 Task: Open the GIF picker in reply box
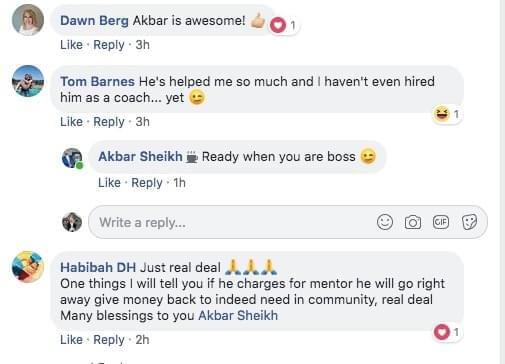point(441,222)
